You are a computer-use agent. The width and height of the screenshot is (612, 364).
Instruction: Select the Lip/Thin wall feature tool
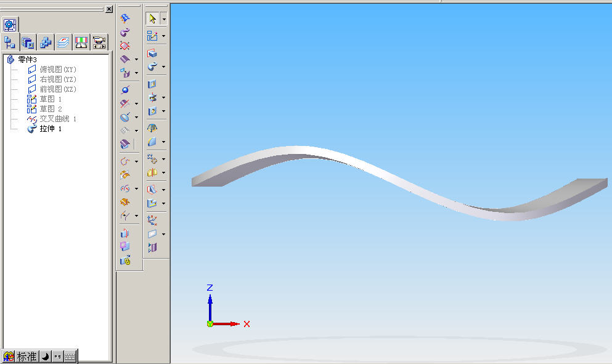tap(152, 203)
